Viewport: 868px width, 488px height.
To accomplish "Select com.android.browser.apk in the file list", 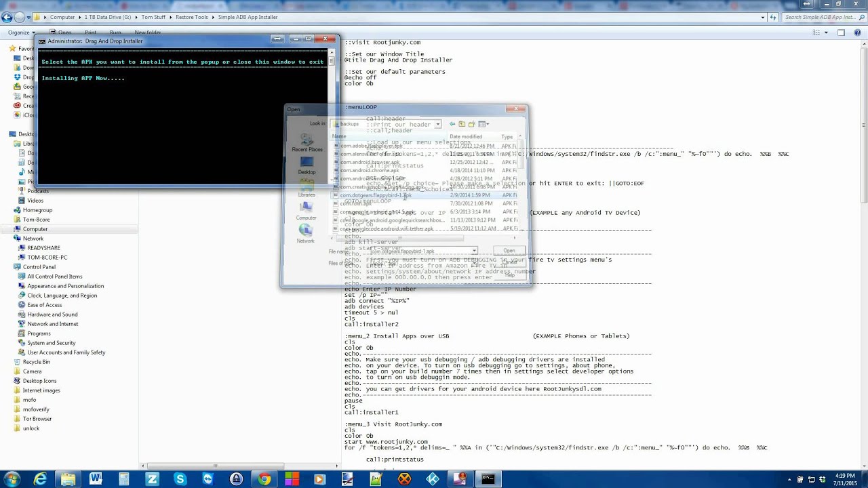I will point(370,163).
